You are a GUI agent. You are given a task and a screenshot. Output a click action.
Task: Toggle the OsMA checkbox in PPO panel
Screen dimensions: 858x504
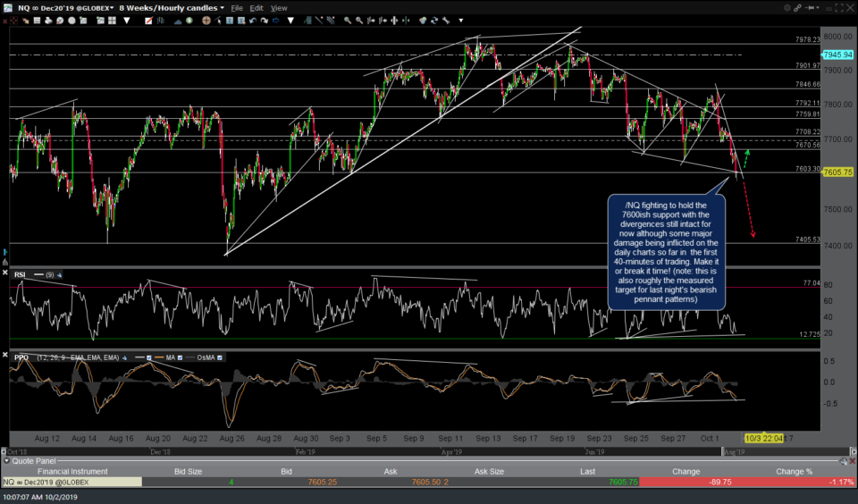pyautogui.click(x=220, y=357)
